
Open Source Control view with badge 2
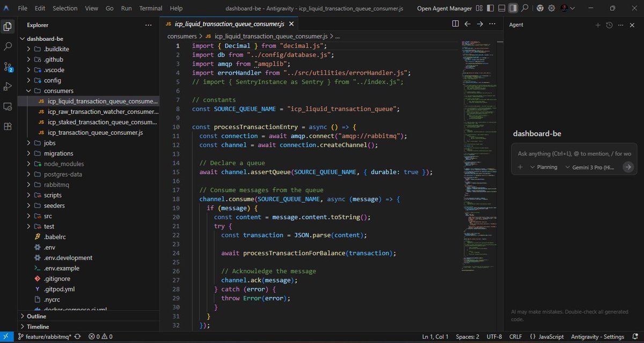pyautogui.click(x=8, y=67)
